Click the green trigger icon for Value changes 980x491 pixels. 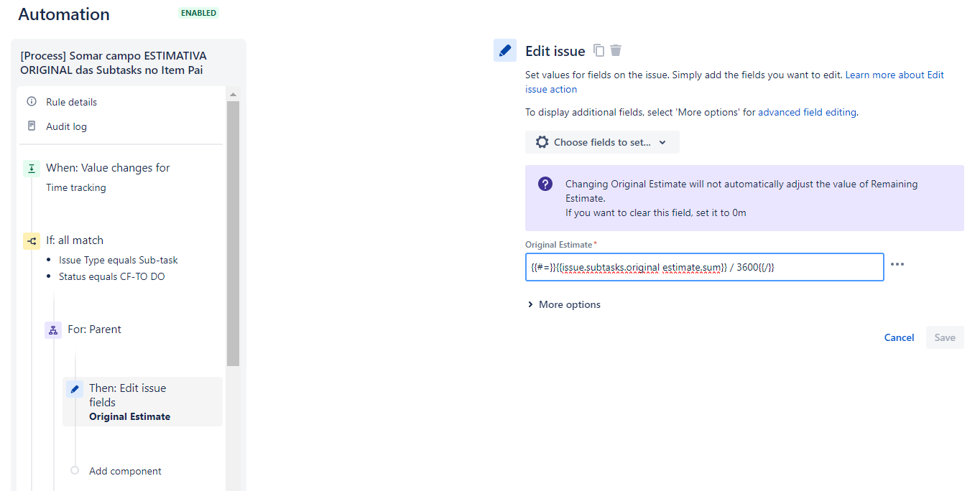[x=31, y=168]
